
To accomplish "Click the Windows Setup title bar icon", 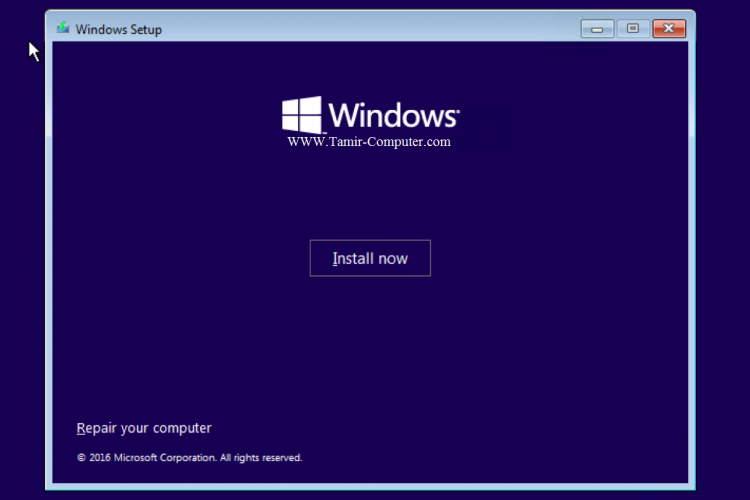I will [63, 29].
